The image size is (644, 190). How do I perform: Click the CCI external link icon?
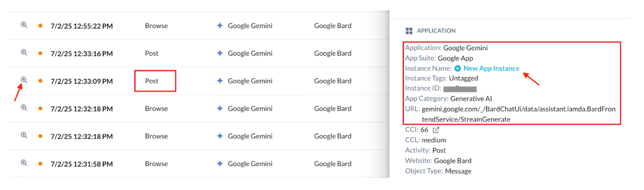click(x=436, y=130)
